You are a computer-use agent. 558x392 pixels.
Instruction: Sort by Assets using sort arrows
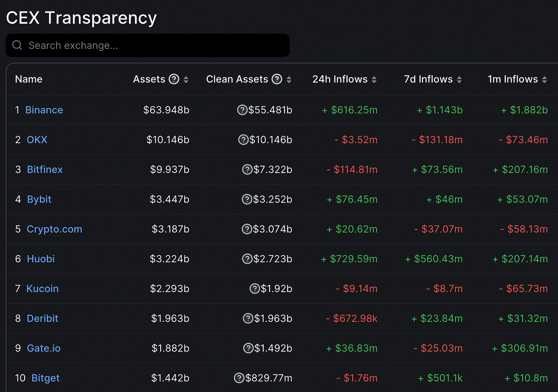click(186, 80)
